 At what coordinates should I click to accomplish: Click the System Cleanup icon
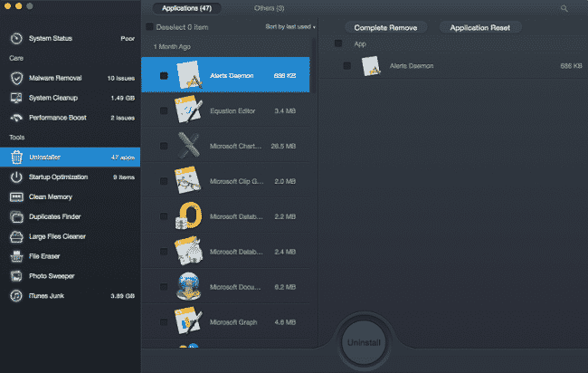click(x=16, y=98)
